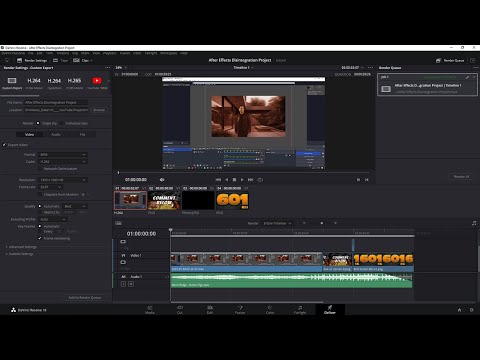Open the Format dropdown
The width and height of the screenshot is (480, 360).
(x=63, y=154)
